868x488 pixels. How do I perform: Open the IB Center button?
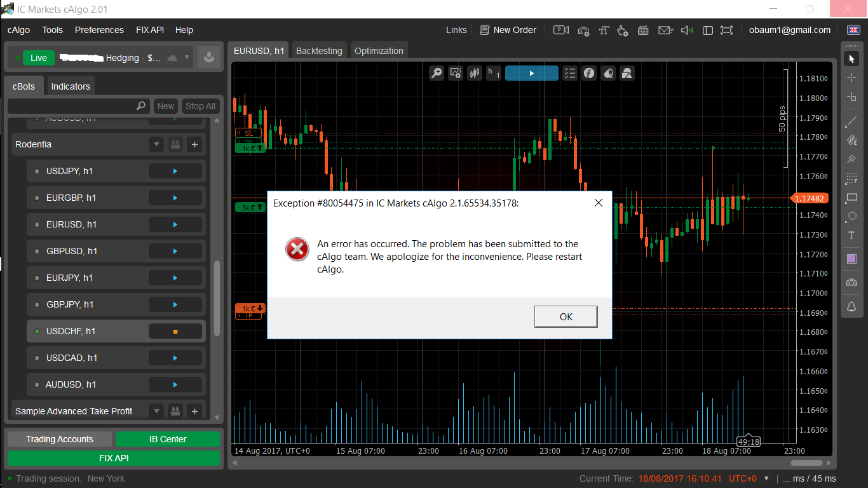(168, 439)
